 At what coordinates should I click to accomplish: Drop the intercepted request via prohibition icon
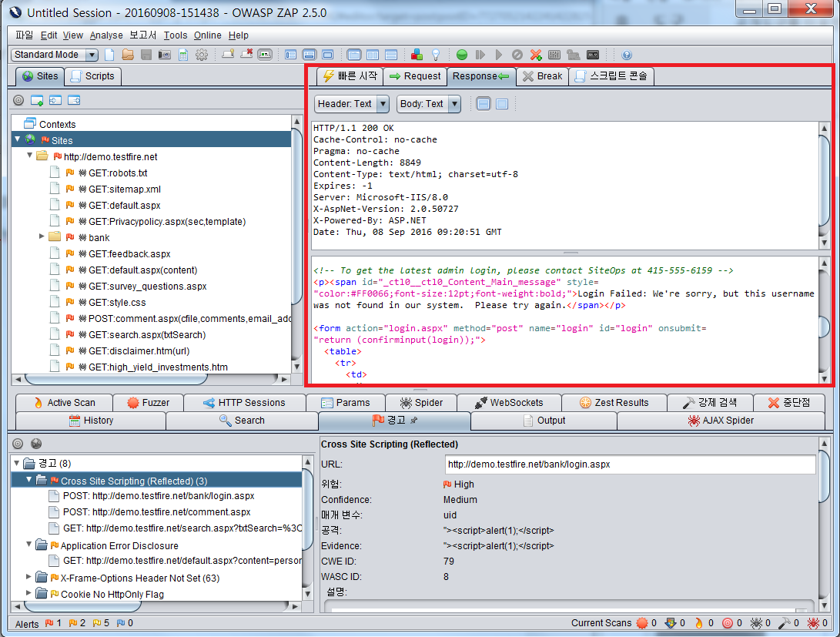[x=516, y=55]
